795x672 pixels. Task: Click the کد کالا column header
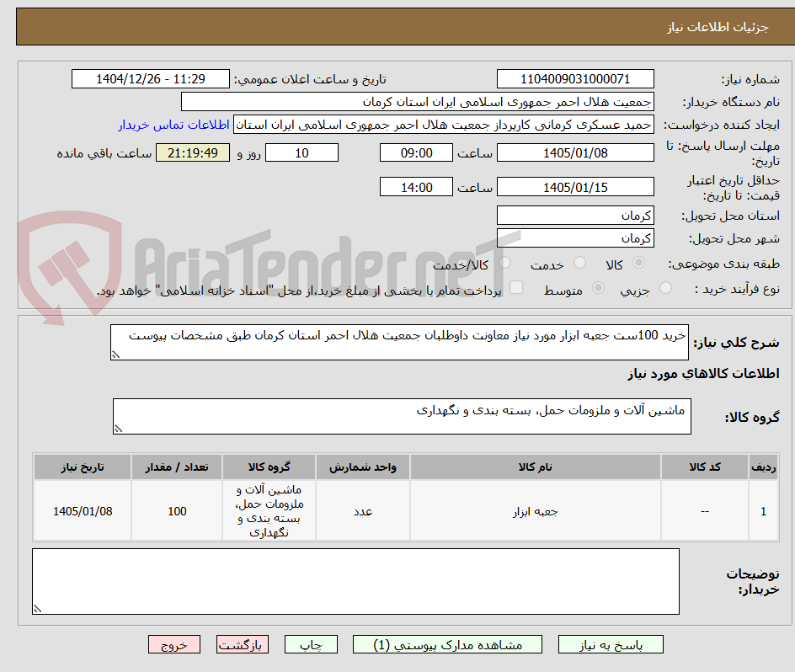(x=705, y=467)
